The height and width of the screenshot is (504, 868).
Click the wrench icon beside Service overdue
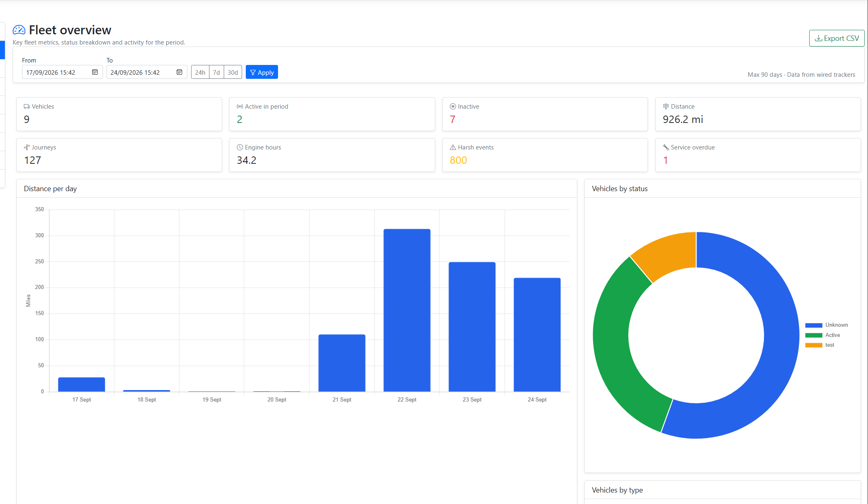click(x=666, y=147)
